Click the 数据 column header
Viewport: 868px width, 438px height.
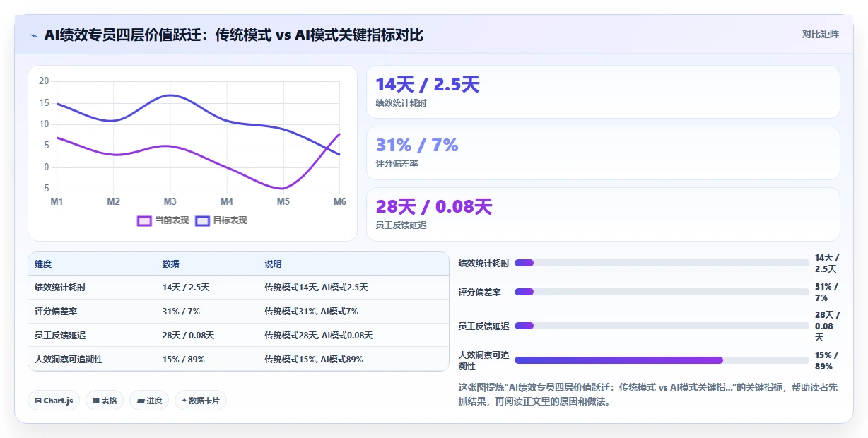(x=171, y=264)
